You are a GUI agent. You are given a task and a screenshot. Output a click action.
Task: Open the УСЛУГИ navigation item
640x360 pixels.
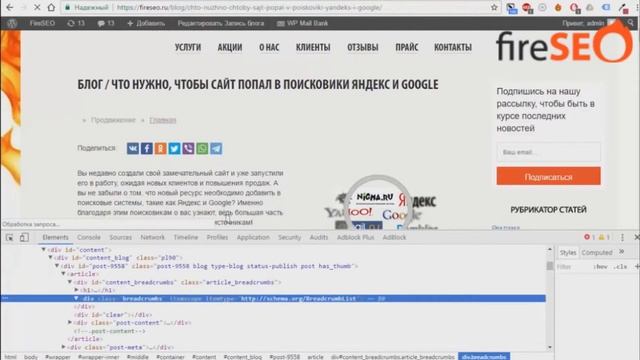pyautogui.click(x=188, y=47)
